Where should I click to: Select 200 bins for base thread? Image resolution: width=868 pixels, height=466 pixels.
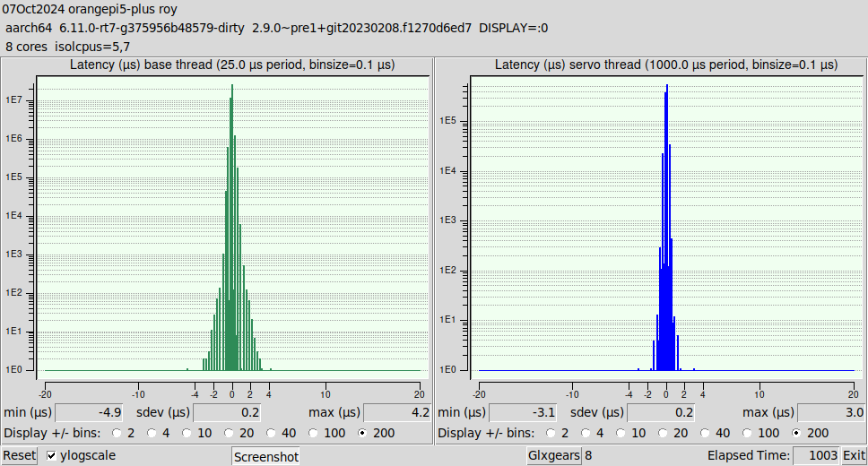(362, 433)
